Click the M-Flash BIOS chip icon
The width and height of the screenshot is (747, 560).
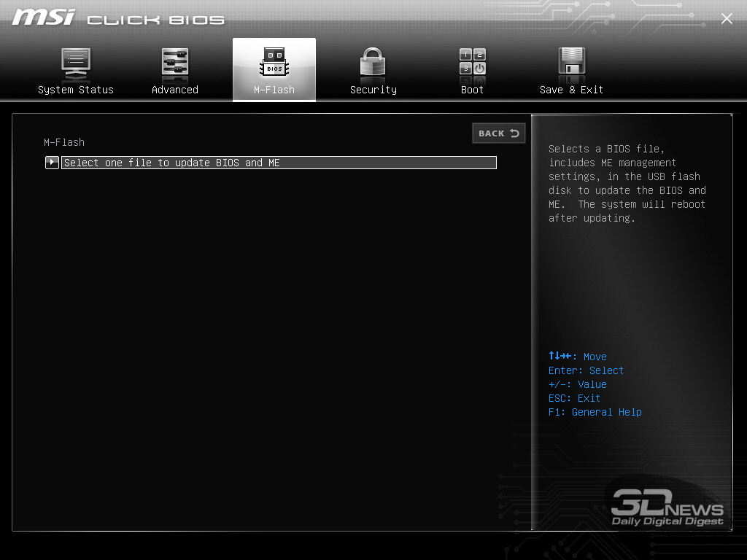tap(274, 63)
